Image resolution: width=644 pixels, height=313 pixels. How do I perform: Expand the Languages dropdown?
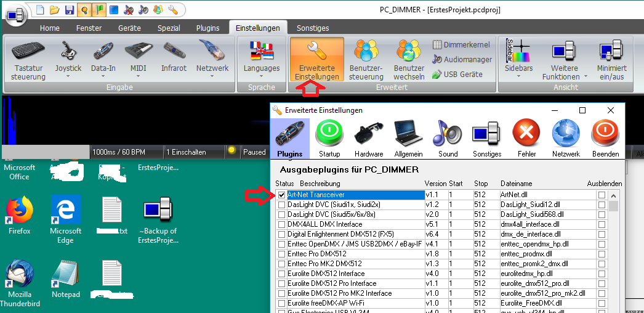[261, 76]
